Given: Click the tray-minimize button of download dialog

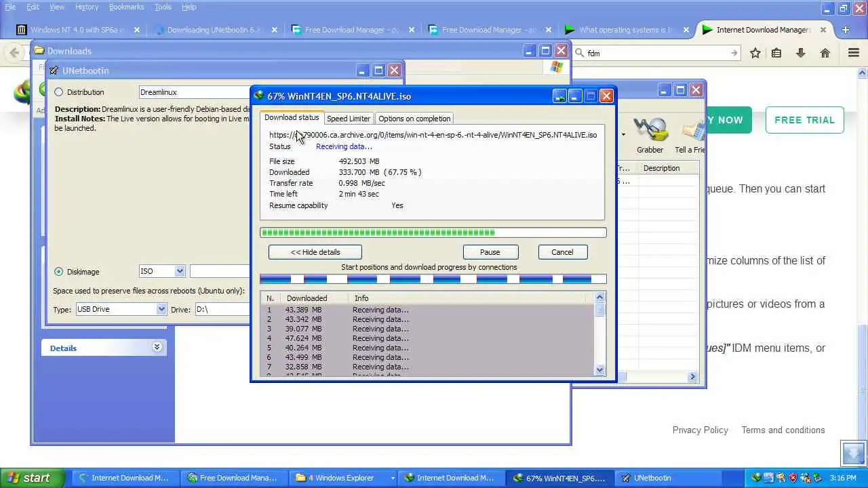Looking at the screenshot, I should pyautogui.click(x=559, y=96).
